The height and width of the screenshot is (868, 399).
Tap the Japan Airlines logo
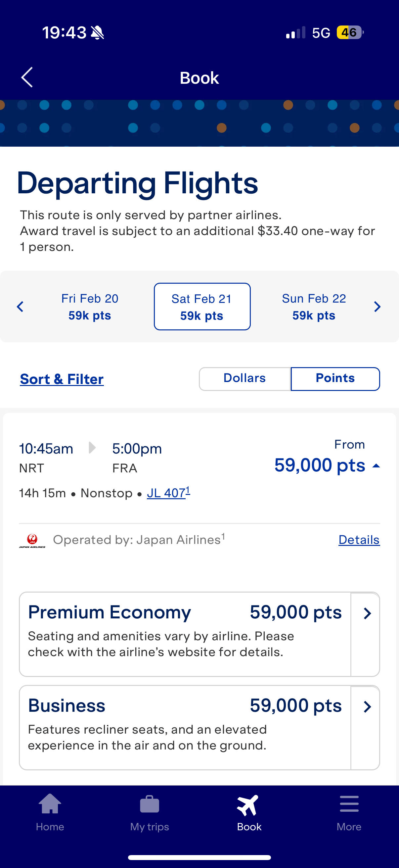(x=32, y=541)
